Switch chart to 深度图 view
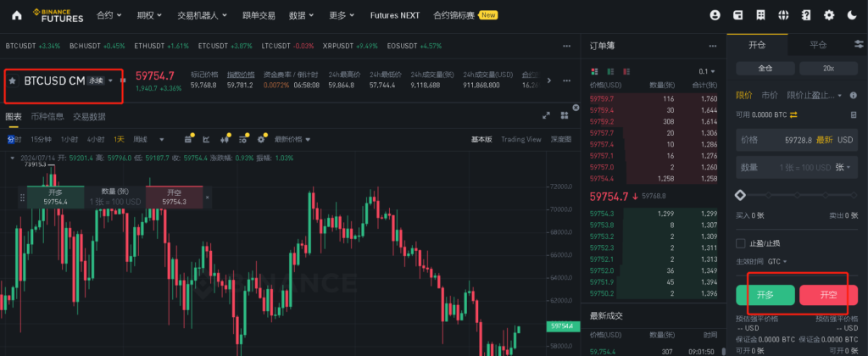Screen dimensions: 868x356 (x=561, y=140)
